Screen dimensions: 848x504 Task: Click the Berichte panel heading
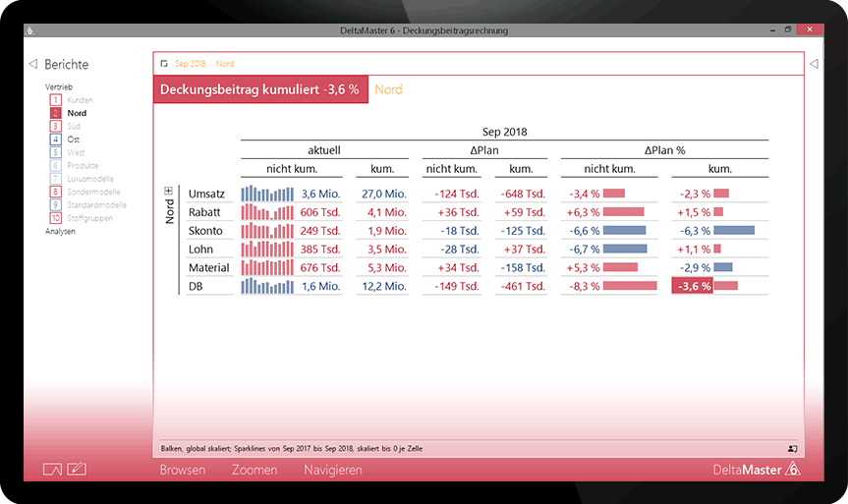(66, 65)
